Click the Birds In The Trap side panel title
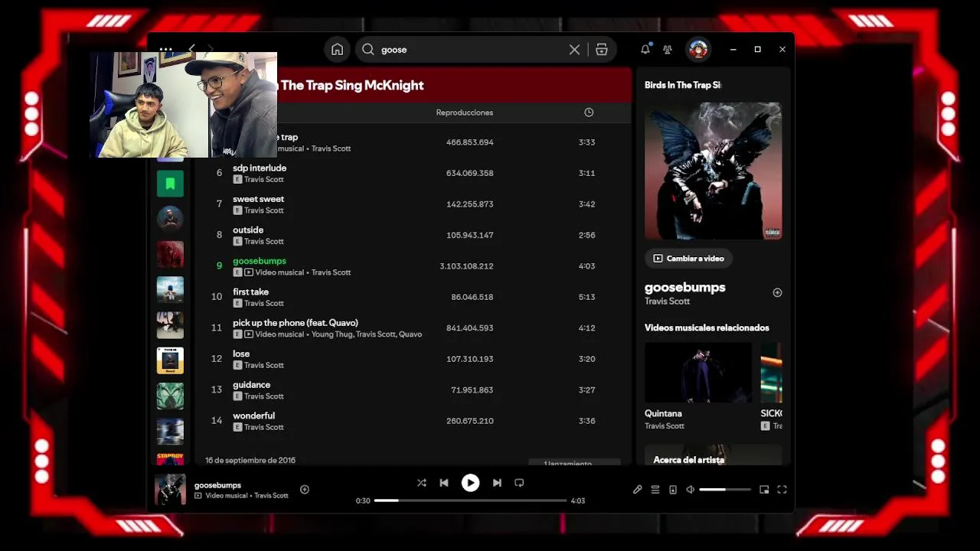The image size is (980, 551). click(683, 85)
